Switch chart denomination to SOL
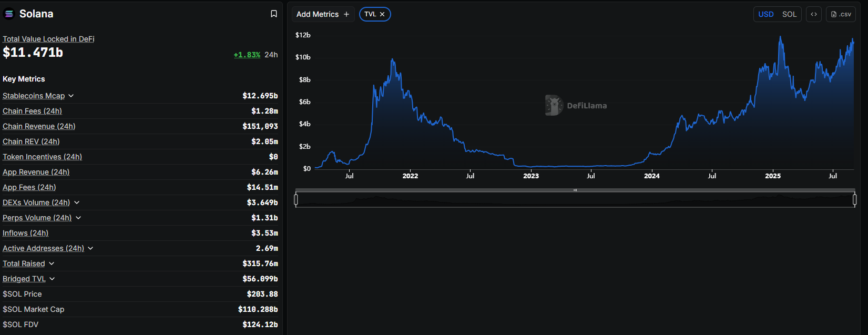Viewport: 868px width, 335px height. click(x=789, y=14)
